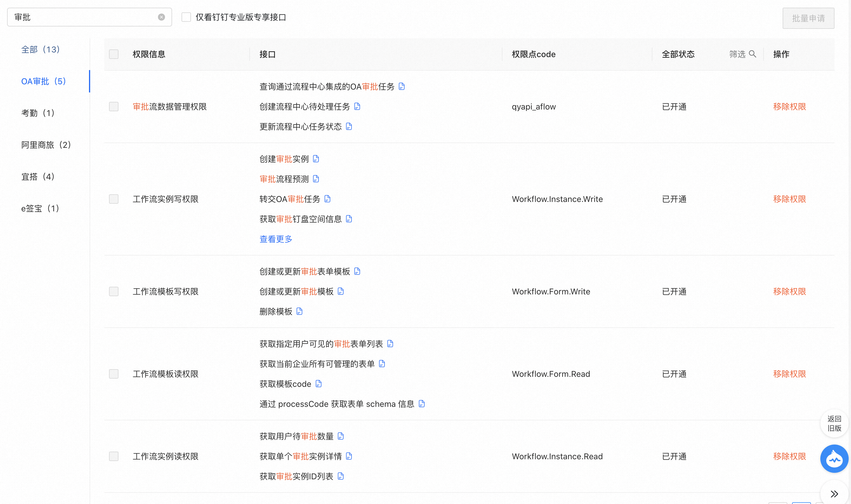Click the magnifier filter icon beside 筛选
Screen dimensions: 851x504
(753, 54)
